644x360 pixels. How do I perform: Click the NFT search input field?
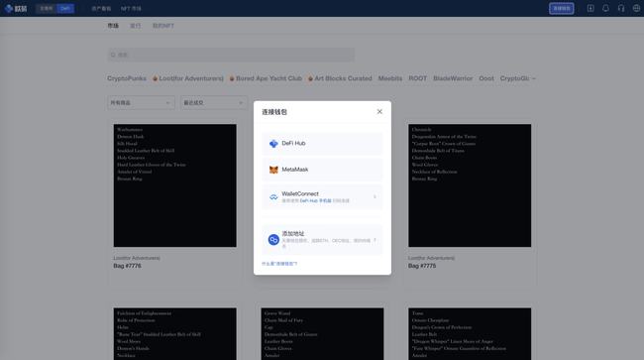[231, 55]
